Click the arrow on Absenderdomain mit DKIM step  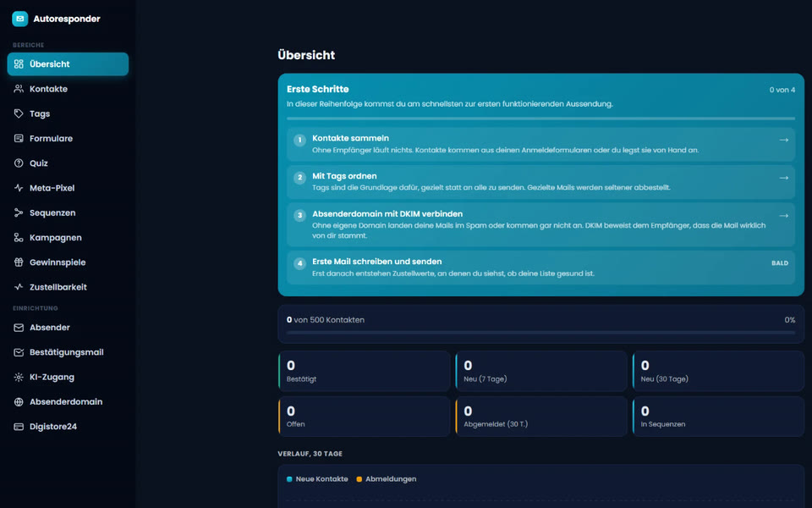784,216
